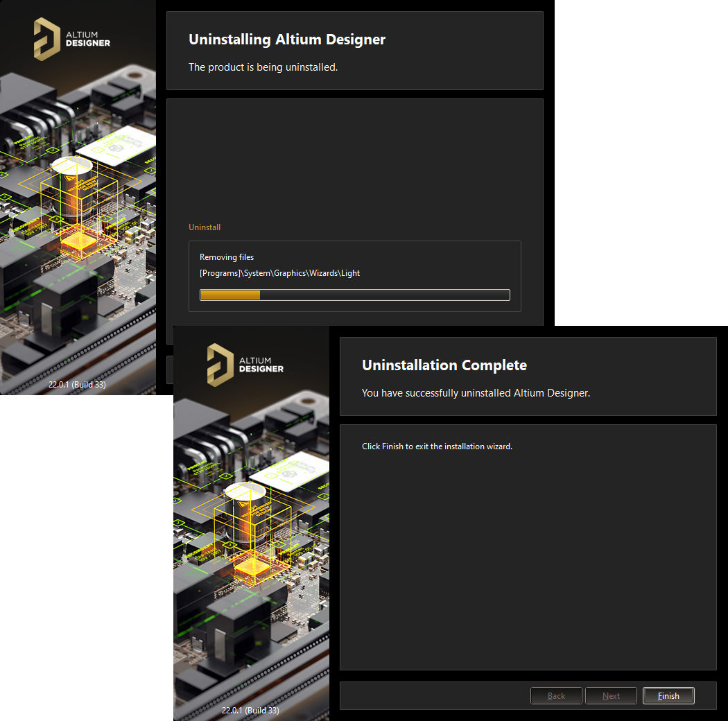Click the "The product is being uninstalled" text

(x=263, y=67)
